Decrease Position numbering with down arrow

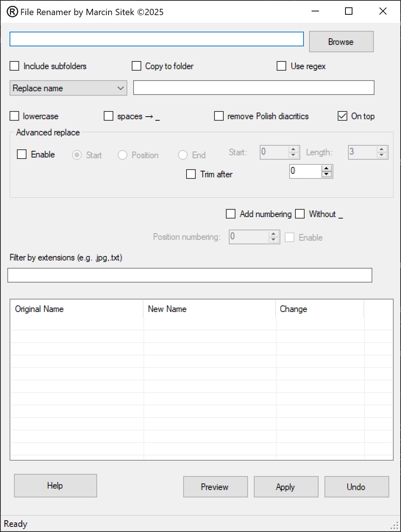coord(273,240)
